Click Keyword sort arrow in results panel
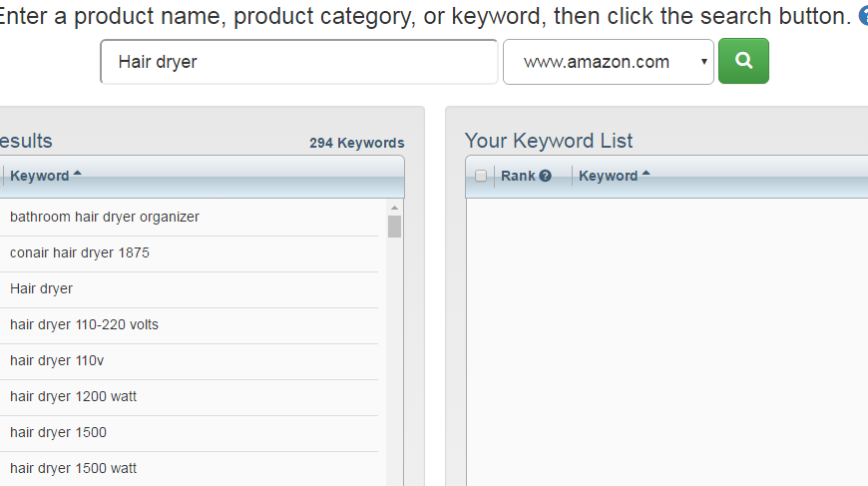Image resolution: width=868 pixels, height=486 pixels. tap(78, 175)
